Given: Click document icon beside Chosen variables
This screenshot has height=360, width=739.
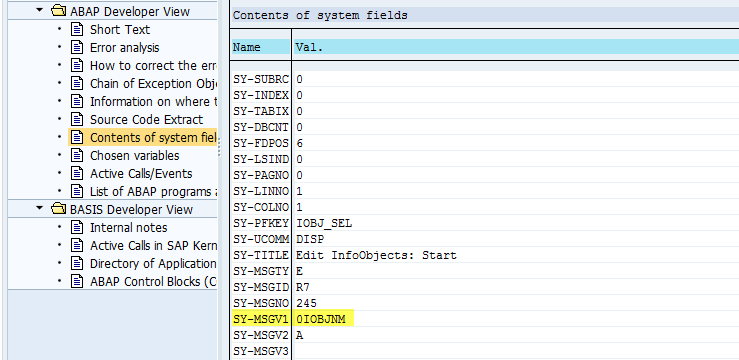Looking at the screenshot, I should tap(76, 155).
